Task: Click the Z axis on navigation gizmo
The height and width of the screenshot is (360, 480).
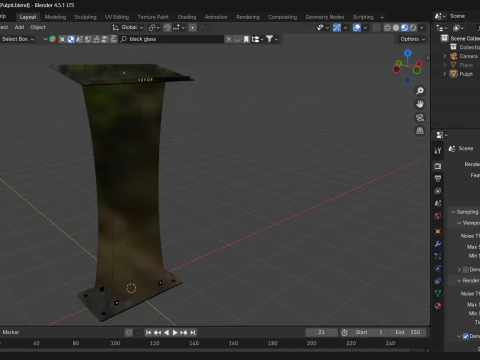Action: [x=408, y=53]
